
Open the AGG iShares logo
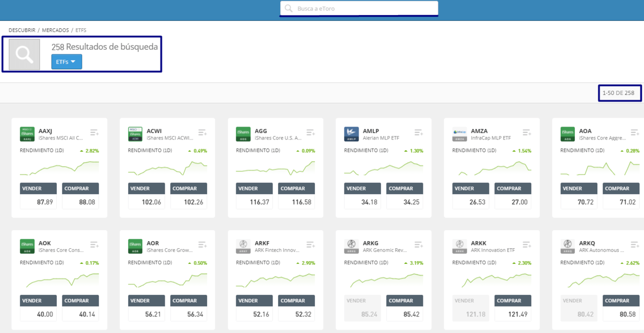(x=243, y=134)
